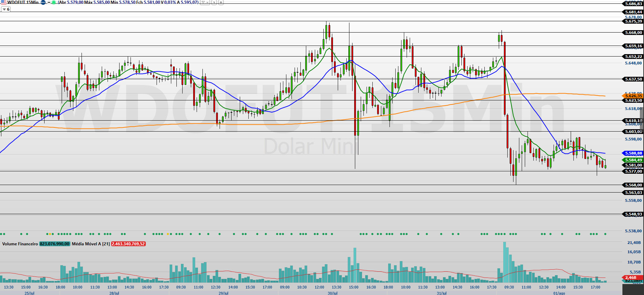The image size is (644, 295).
Task: Click the 30/jul date on the time axis
Action: point(332,293)
